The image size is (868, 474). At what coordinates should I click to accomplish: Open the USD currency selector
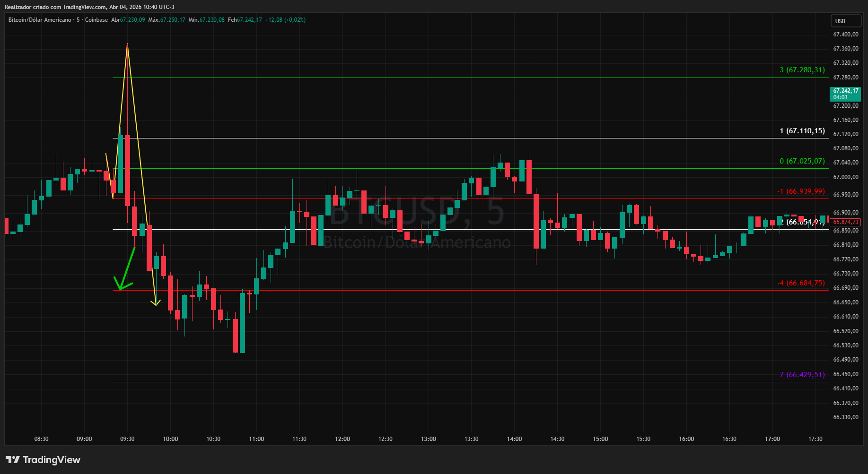[846, 21]
